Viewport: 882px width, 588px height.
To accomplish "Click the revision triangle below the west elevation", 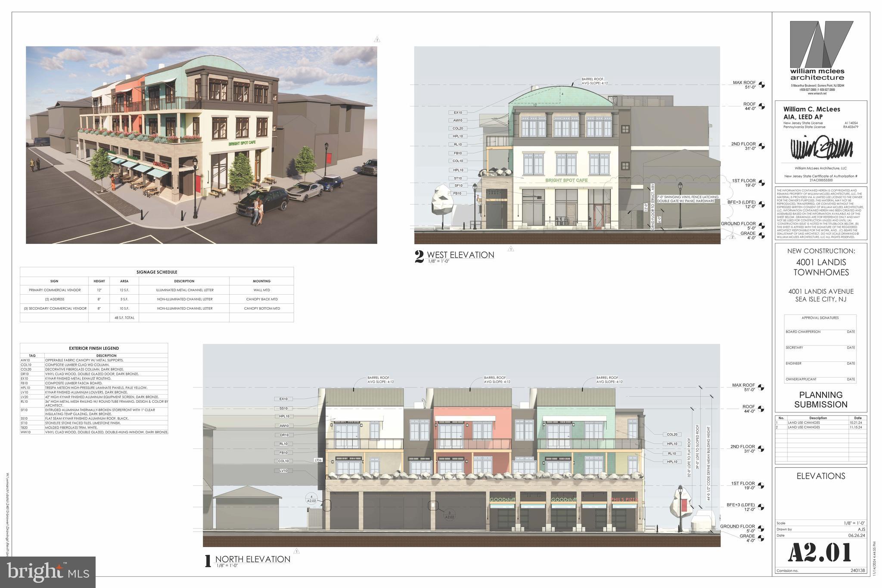I will click(511, 249).
